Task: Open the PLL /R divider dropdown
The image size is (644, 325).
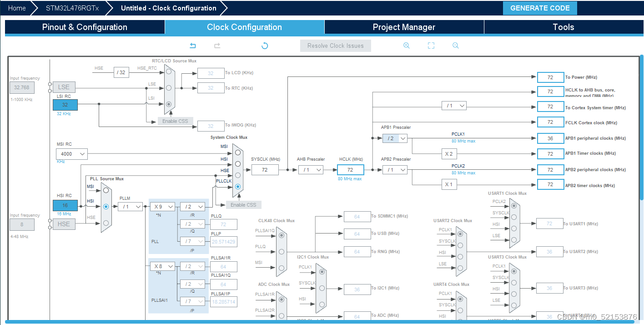Action: (x=192, y=207)
